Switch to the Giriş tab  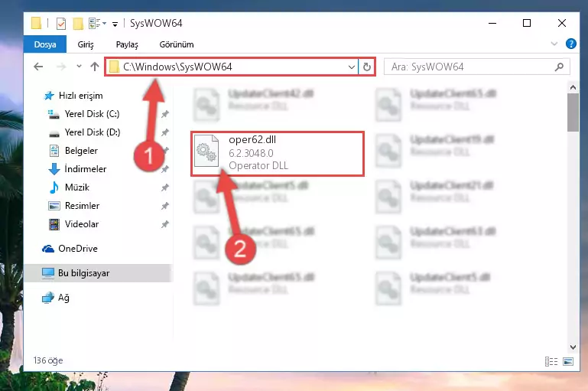pos(86,44)
